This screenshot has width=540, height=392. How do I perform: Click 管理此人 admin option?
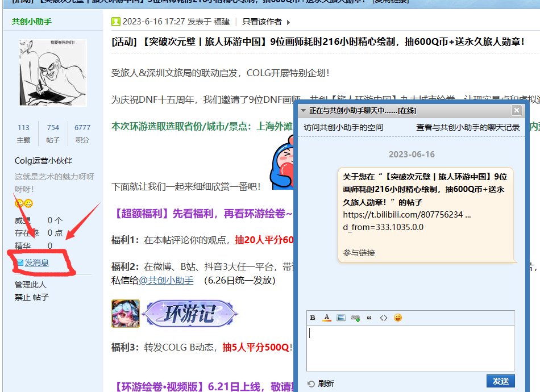coord(30,285)
